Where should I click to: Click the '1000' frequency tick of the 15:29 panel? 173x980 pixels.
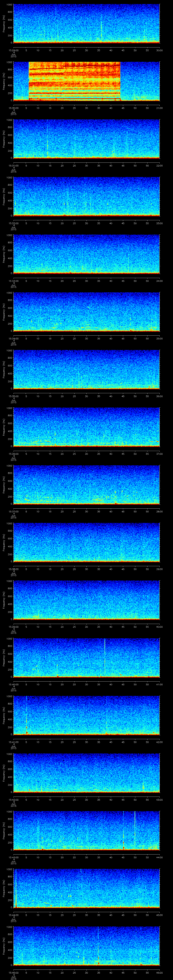[x=9, y=5]
